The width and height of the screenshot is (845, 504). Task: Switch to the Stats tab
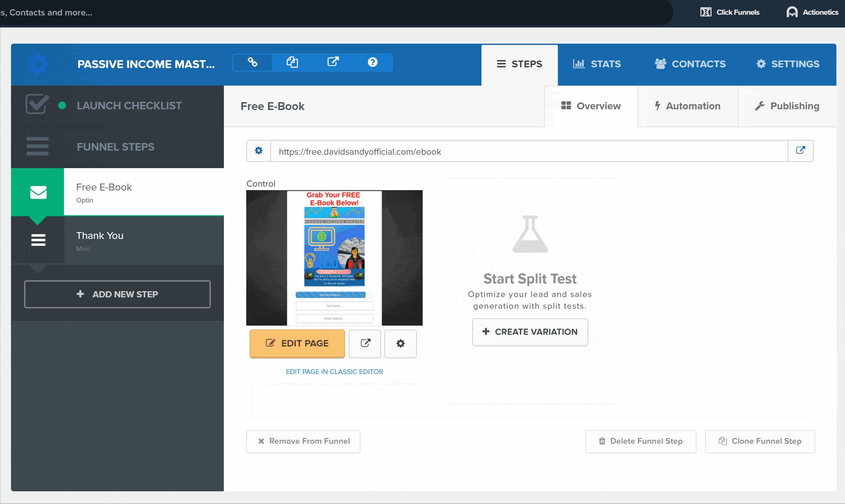tap(597, 64)
